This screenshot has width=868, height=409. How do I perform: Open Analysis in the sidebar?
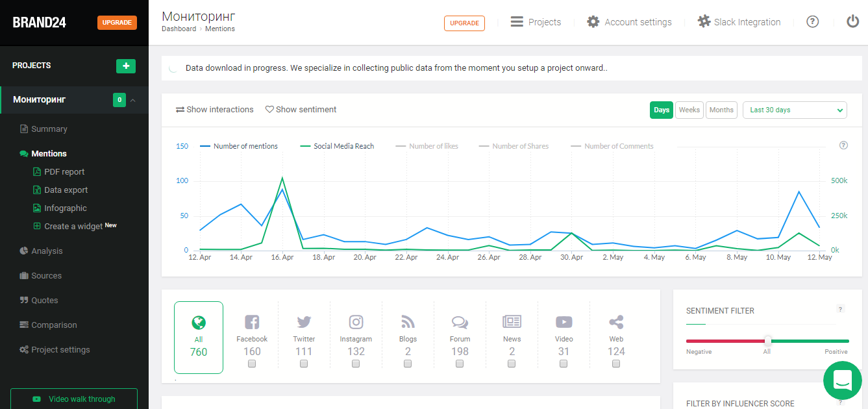(47, 251)
